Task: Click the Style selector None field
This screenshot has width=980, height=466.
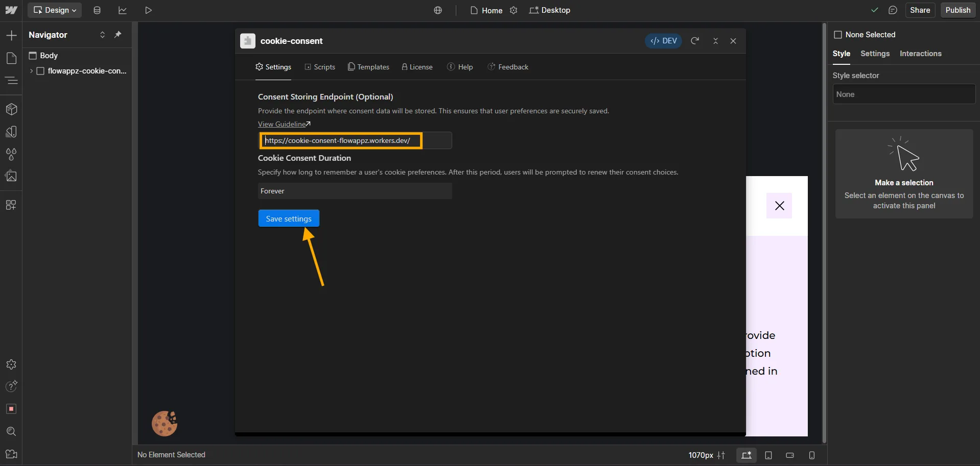Action: pos(904,94)
